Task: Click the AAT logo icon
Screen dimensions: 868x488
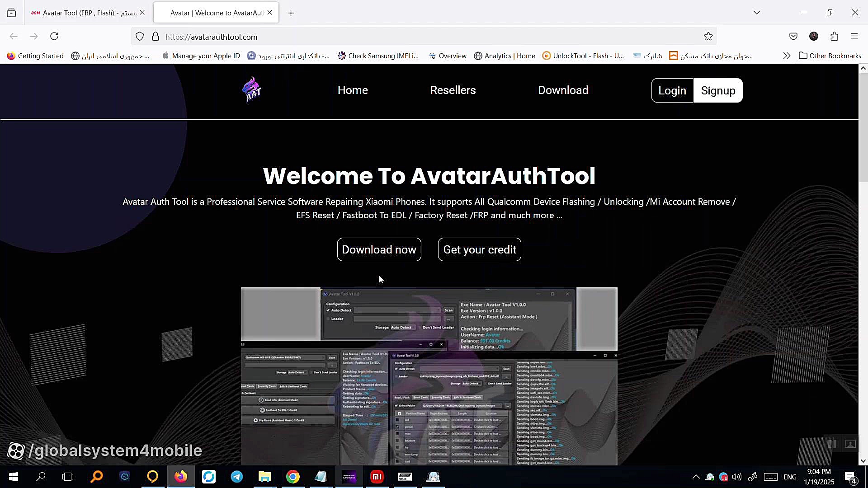Action: pyautogui.click(x=251, y=90)
